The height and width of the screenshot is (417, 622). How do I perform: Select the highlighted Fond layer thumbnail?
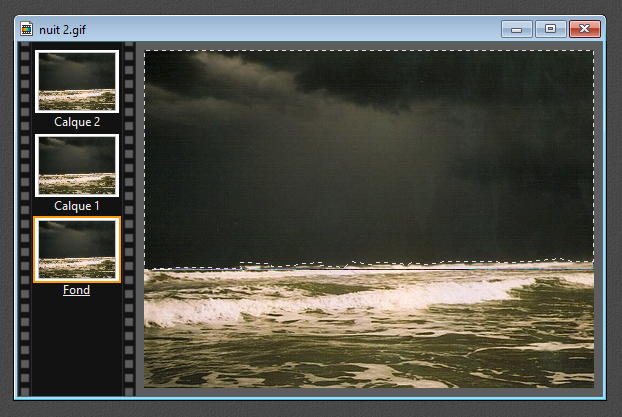click(x=77, y=249)
